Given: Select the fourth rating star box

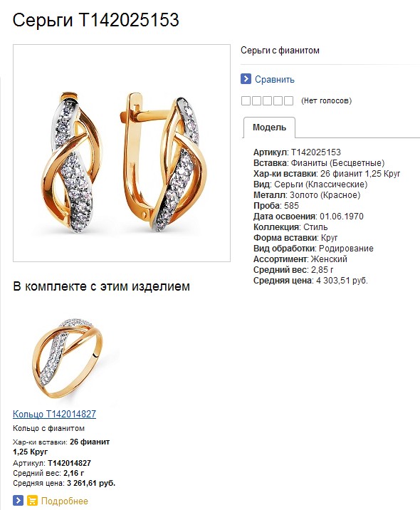Looking at the screenshot, I should click(x=278, y=101).
